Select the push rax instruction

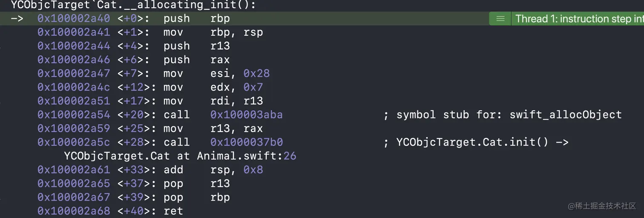point(196,60)
